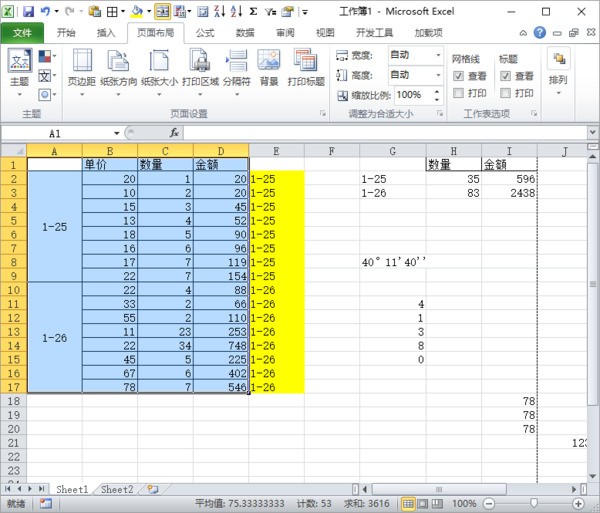
Task: Switch to Normal view in status bar
Action: (x=408, y=503)
